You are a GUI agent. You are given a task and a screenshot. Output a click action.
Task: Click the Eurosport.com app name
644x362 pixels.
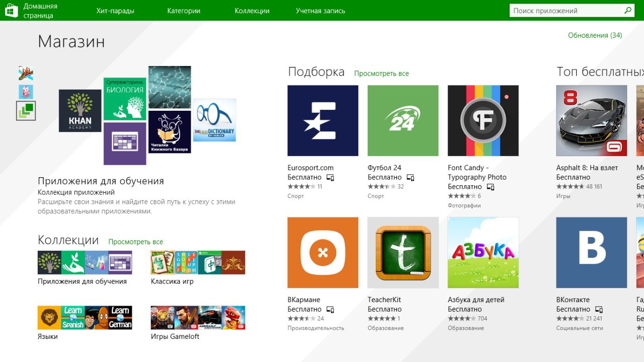(310, 168)
